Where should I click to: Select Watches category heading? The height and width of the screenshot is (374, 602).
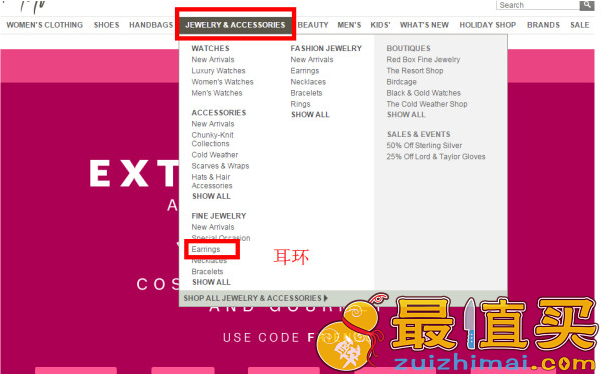tap(210, 48)
